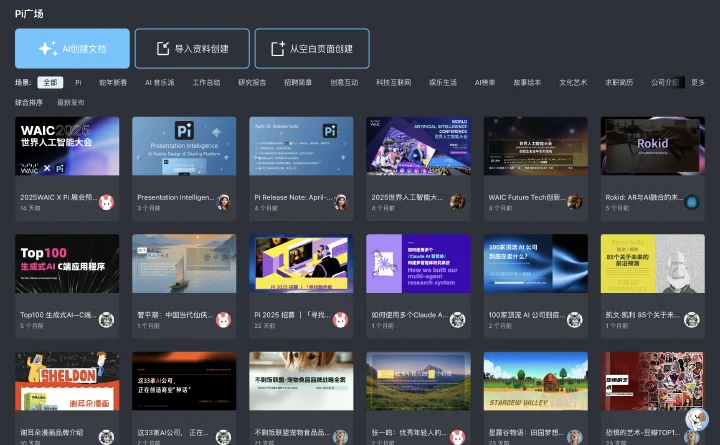Click the 从空白页面创建 button
Viewport: 720px width, 445px height.
tap(312, 49)
